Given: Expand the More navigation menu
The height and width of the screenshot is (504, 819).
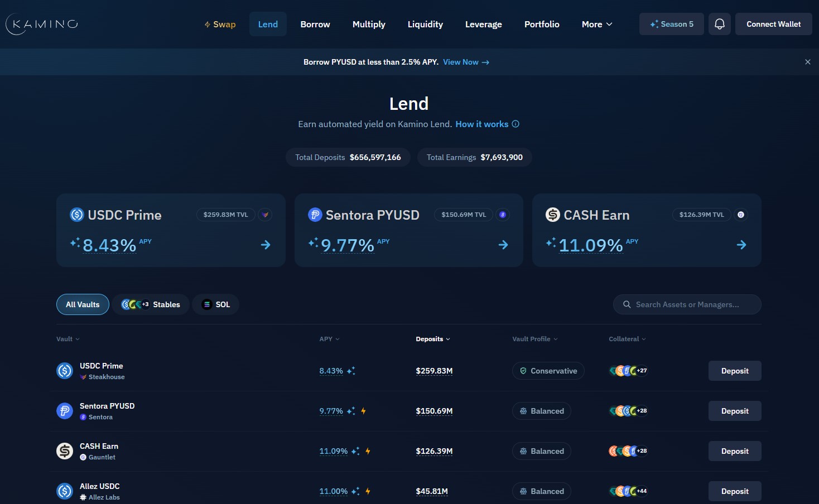Looking at the screenshot, I should pos(596,24).
